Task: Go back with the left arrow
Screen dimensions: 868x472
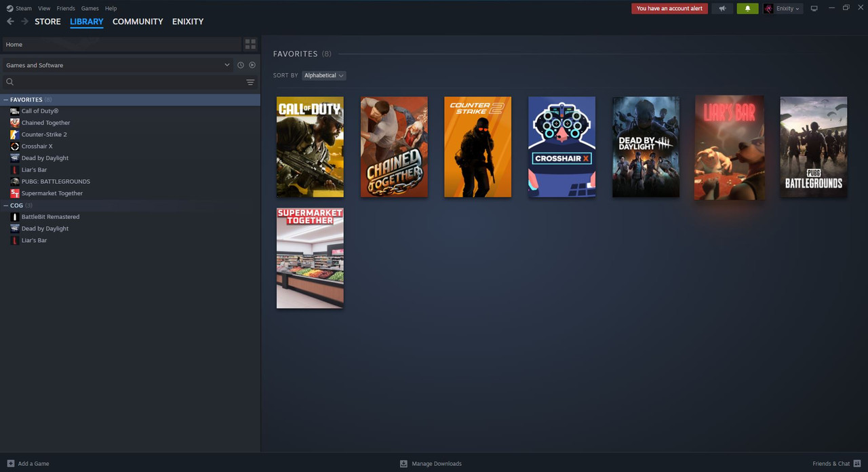Action: tap(10, 22)
